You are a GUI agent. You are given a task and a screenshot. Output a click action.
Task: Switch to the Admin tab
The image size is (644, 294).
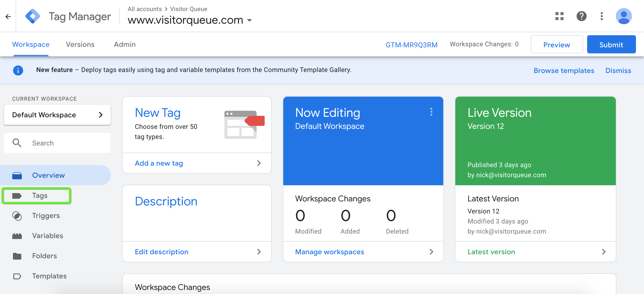pos(125,44)
